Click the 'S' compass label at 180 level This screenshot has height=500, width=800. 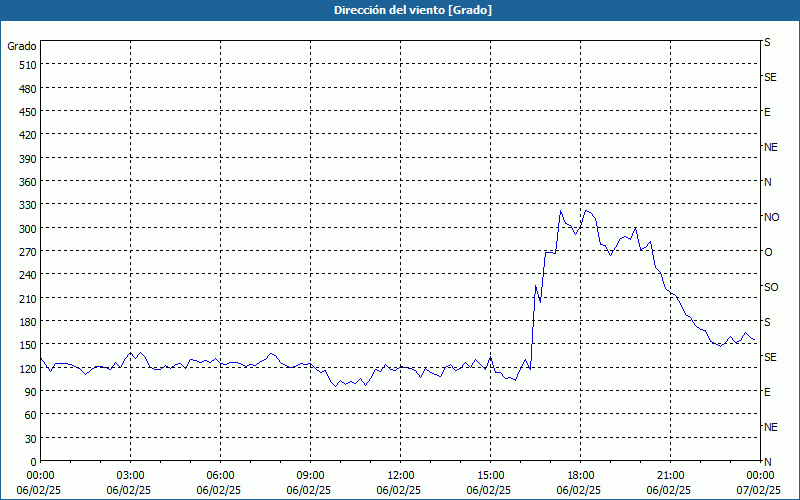pyautogui.click(x=767, y=322)
